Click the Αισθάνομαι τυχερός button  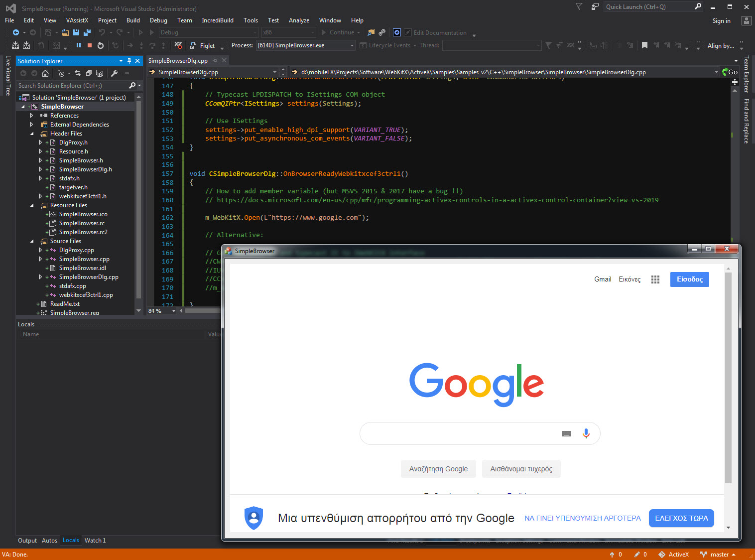(521, 469)
